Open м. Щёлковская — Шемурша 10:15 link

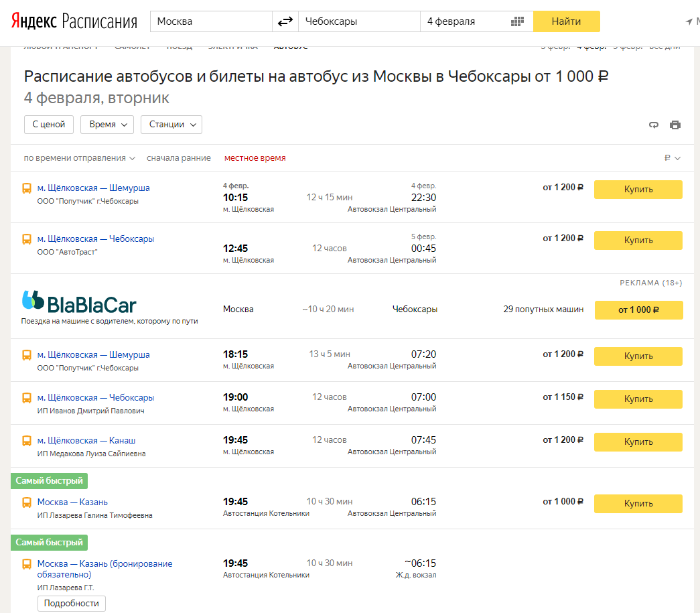click(93, 188)
